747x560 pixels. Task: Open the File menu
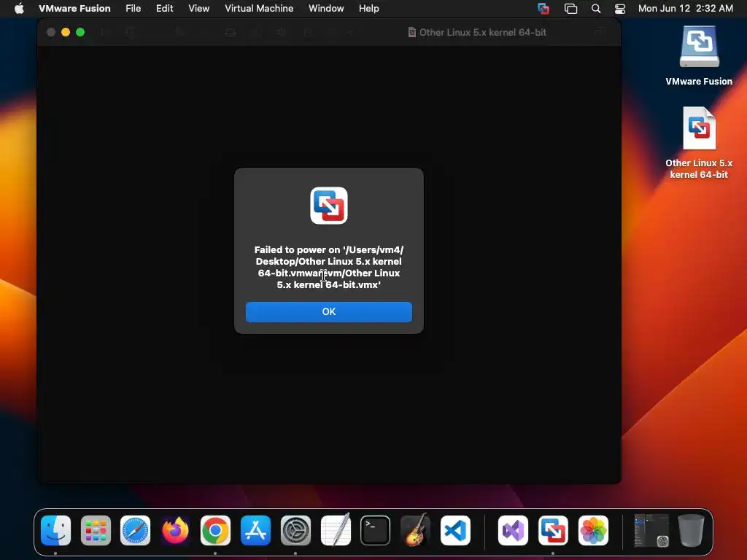(x=133, y=9)
